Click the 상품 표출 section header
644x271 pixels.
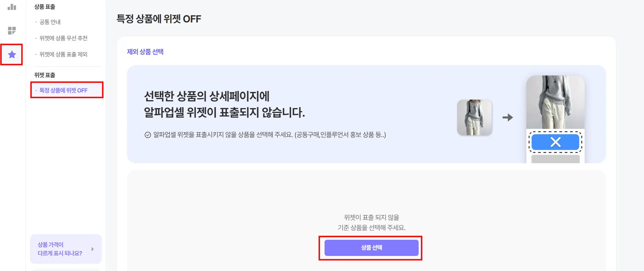(x=45, y=7)
